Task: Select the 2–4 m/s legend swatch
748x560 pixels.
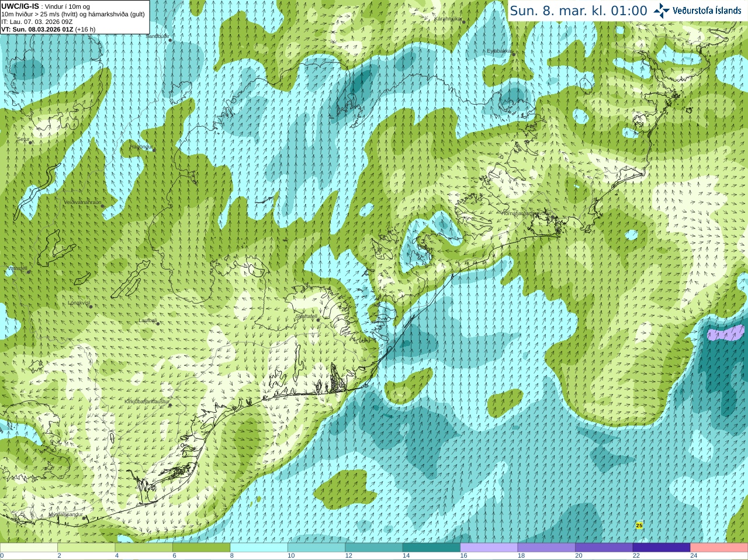Action: pyautogui.click(x=86, y=548)
